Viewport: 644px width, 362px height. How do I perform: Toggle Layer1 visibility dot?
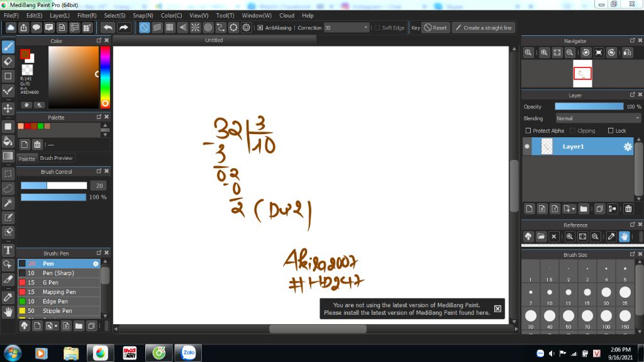tap(527, 147)
